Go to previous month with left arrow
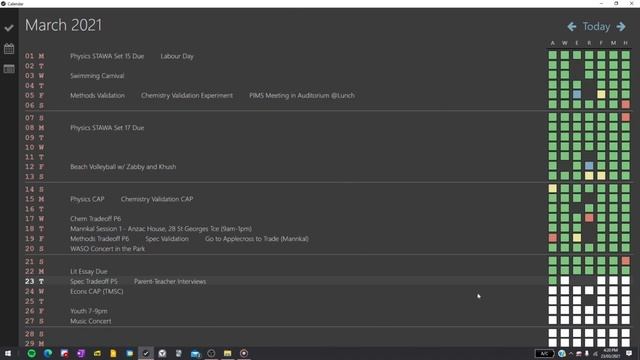The width and height of the screenshot is (640, 360). [x=571, y=27]
